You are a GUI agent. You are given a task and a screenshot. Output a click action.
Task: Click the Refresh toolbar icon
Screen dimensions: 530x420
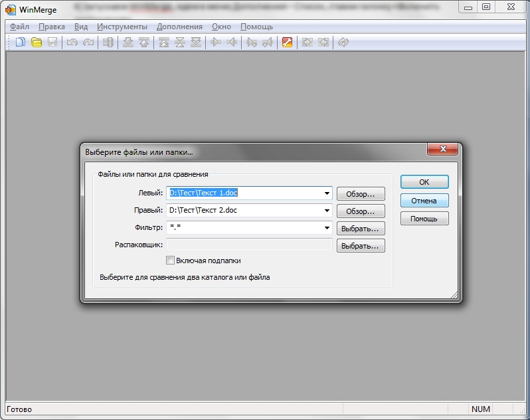[343, 43]
